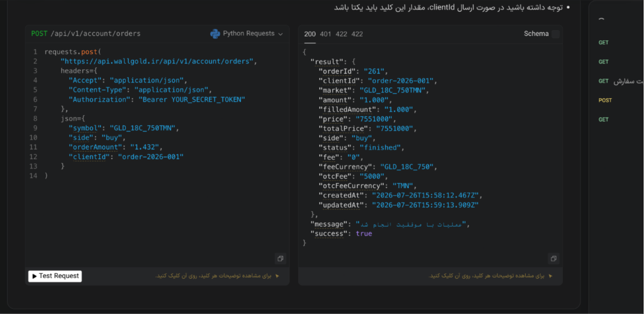Click the "side" key in request body
Image resolution: width=644 pixels, height=314 pixels.
click(x=81, y=138)
